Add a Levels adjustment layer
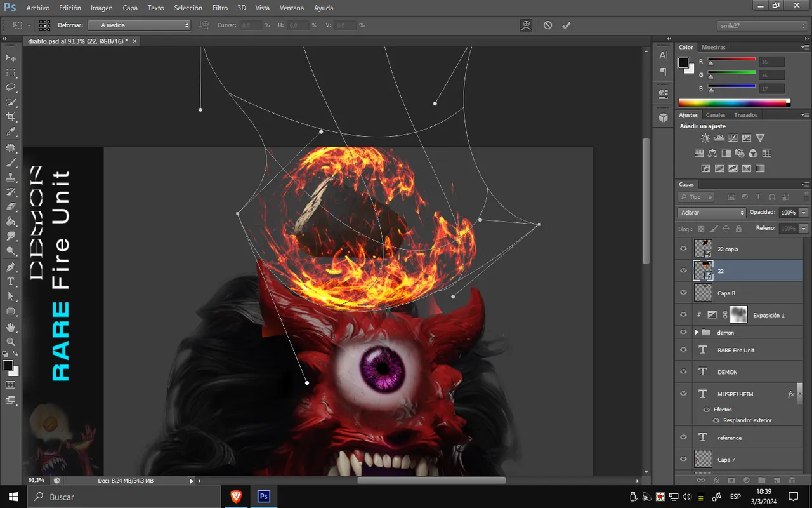This screenshot has width=812, height=508. pyautogui.click(x=719, y=138)
